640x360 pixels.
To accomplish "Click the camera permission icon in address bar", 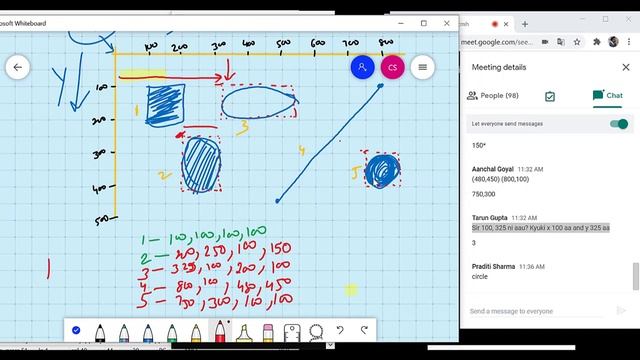I will (x=545, y=42).
